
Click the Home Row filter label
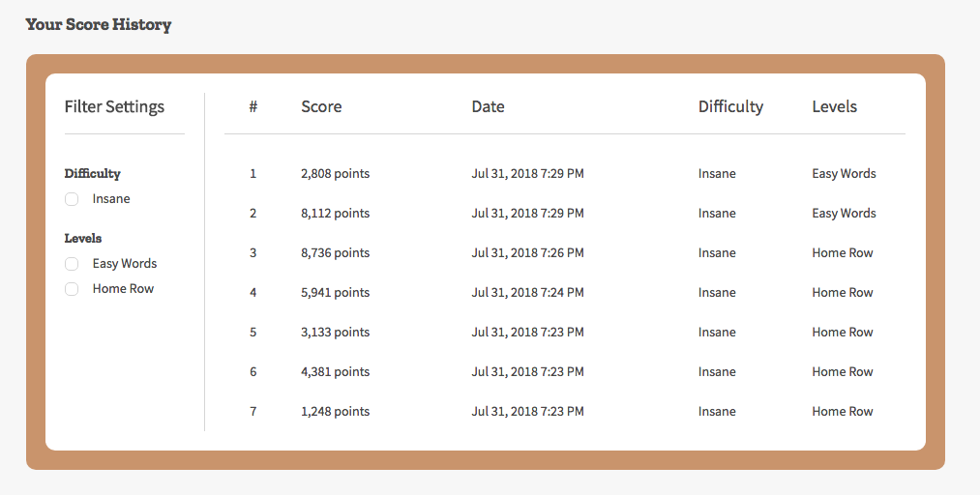[123, 289]
